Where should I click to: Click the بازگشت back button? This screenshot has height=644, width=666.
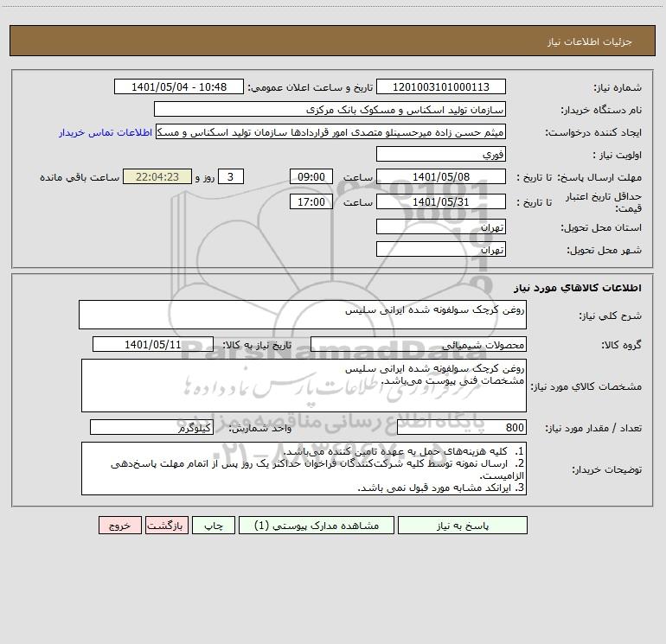(166, 525)
